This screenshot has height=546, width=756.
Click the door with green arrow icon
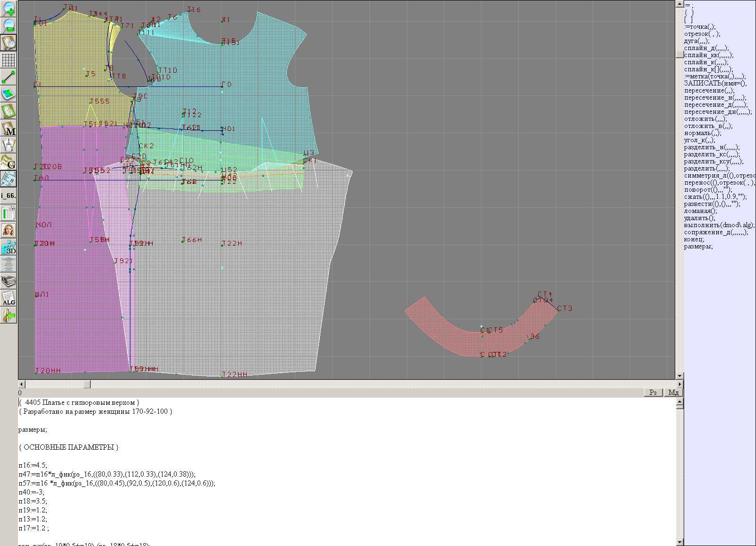pyautogui.click(x=9, y=315)
